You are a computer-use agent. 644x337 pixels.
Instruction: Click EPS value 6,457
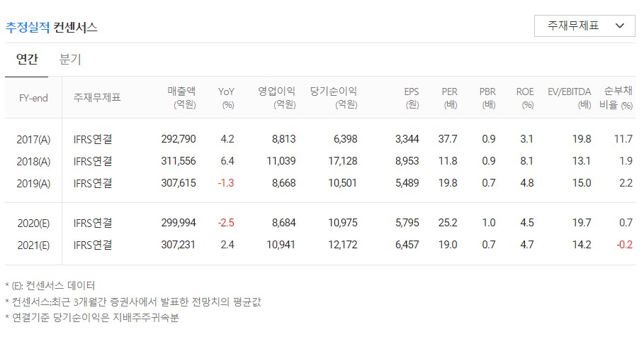pyautogui.click(x=407, y=245)
